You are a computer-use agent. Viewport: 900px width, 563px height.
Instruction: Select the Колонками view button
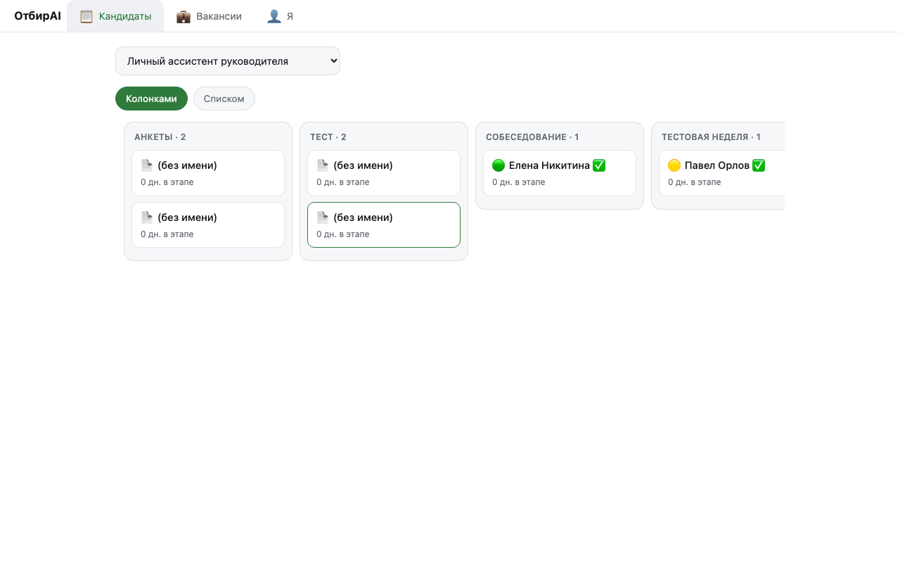click(x=152, y=99)
